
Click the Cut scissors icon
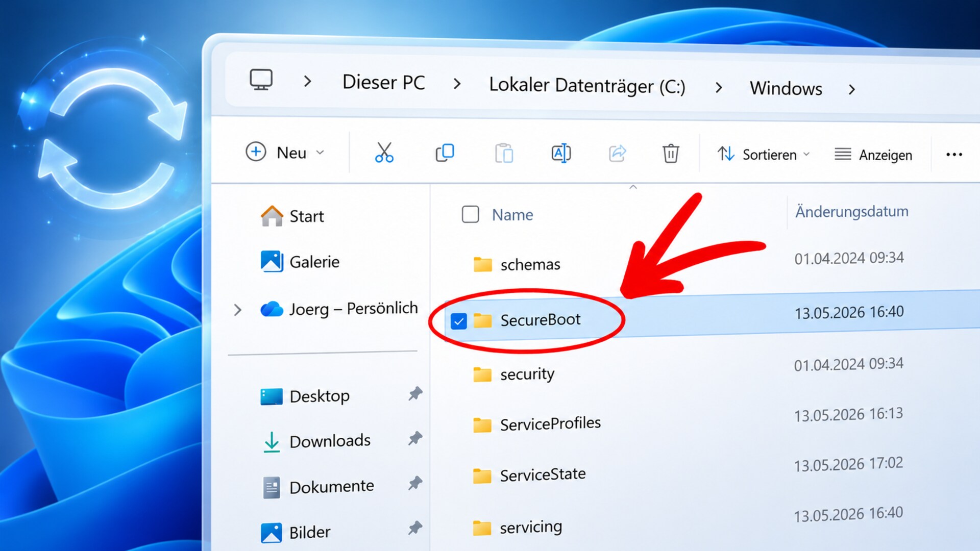[384, 153]
